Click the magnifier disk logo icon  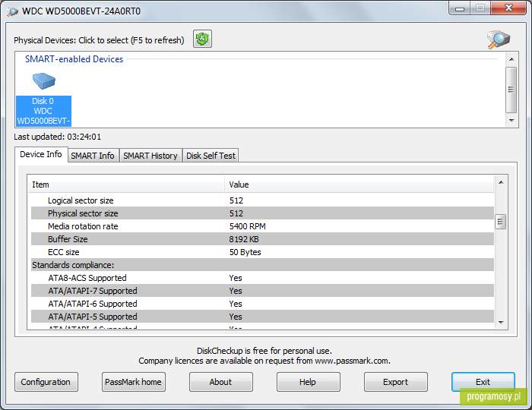499,39
